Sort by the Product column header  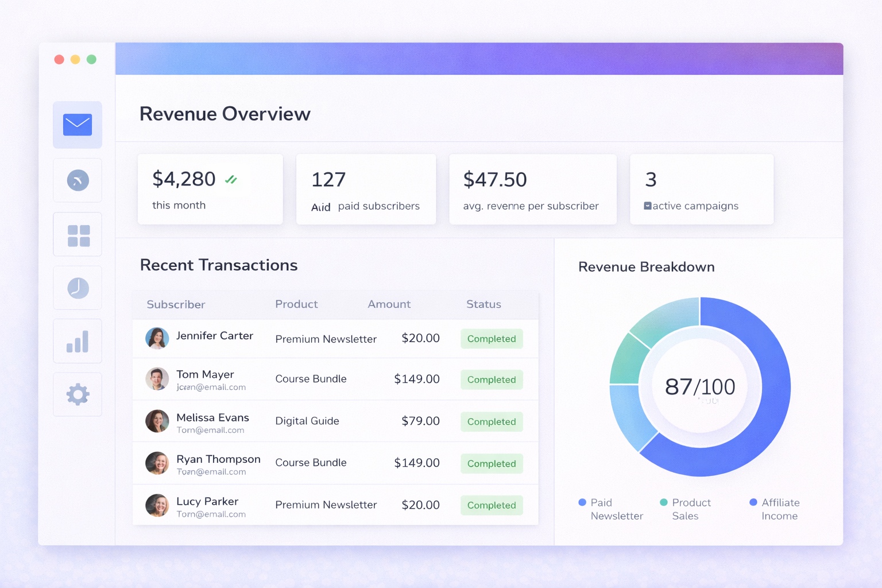(x=296, y=304)
